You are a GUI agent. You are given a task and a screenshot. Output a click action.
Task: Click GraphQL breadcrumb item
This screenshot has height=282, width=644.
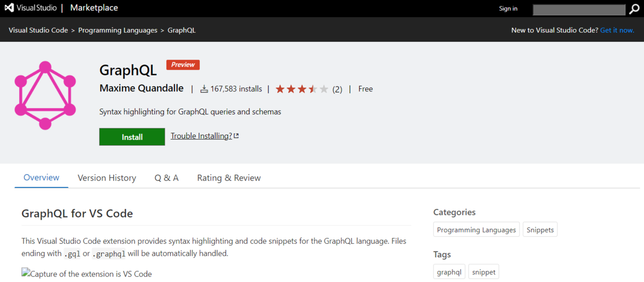tap(181, 30)
